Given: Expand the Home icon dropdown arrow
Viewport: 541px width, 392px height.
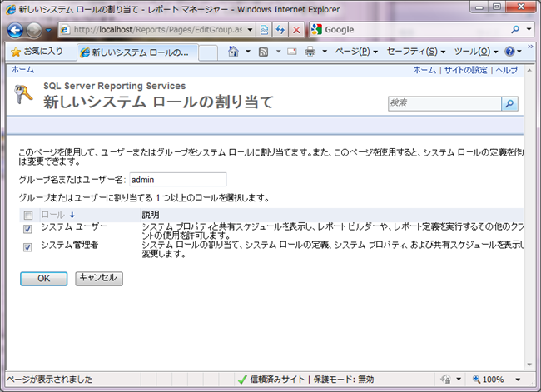Looking at the screenshot, I should [248, 52].
